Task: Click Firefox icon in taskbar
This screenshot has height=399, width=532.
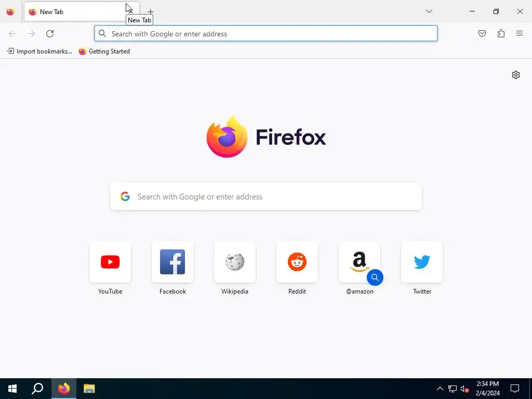Action: [x=64, y=389]
